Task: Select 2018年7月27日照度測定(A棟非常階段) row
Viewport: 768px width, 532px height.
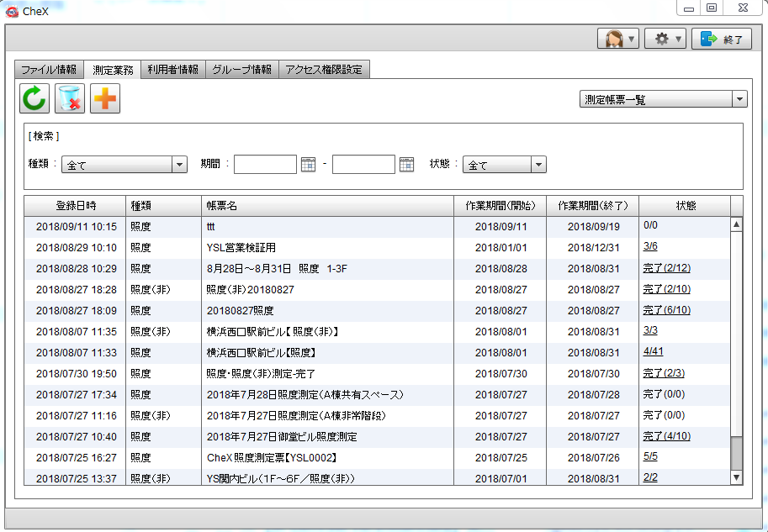Action: pos(377,416)
